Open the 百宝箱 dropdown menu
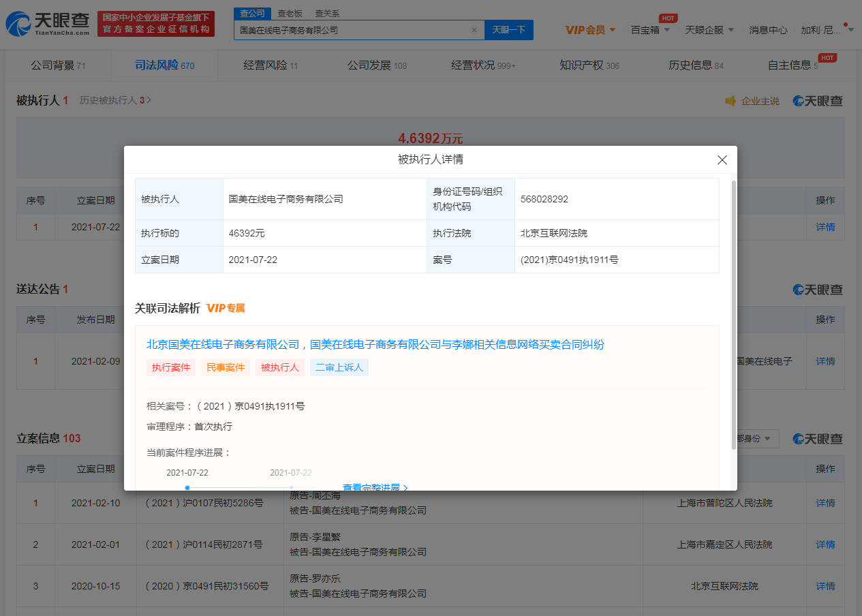The image size is (862, 616). pos(650,30)
